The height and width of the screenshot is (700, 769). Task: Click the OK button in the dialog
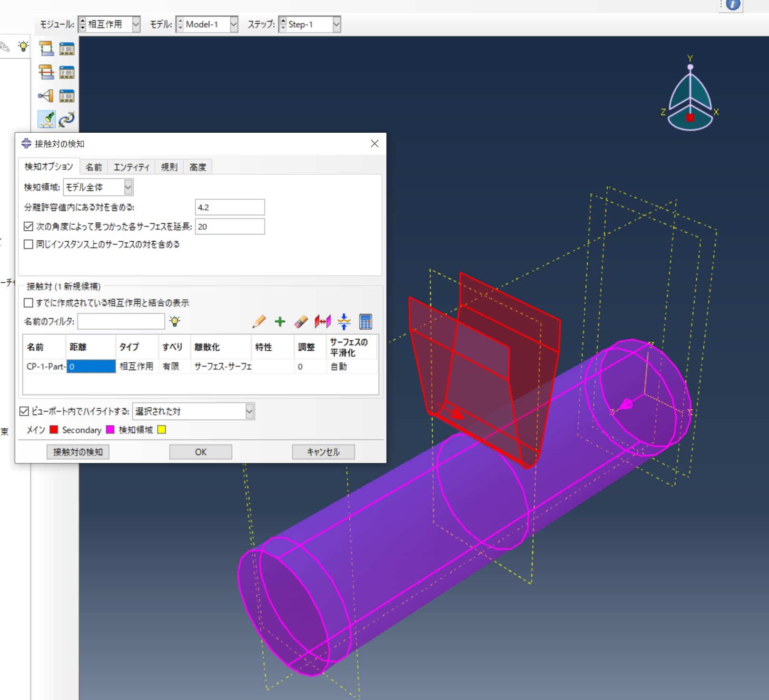[x=200, y=452]
